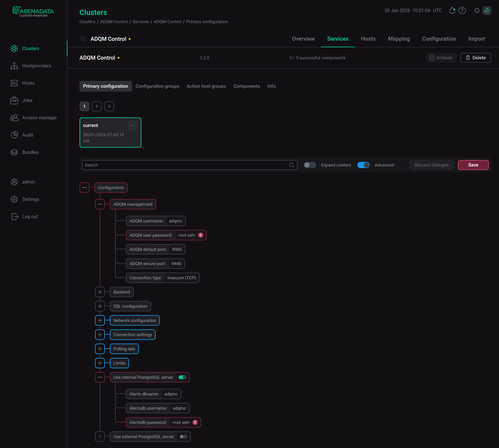The image size is (499, 448).
Task: Disable the Advanced toggle
Action: pos(363,165)
